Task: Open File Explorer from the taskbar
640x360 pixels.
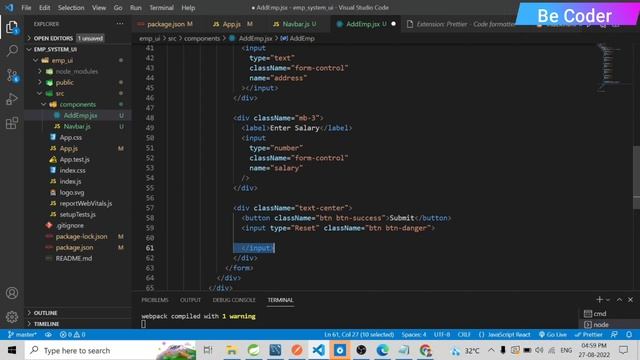Action: (x=232, y=350)
